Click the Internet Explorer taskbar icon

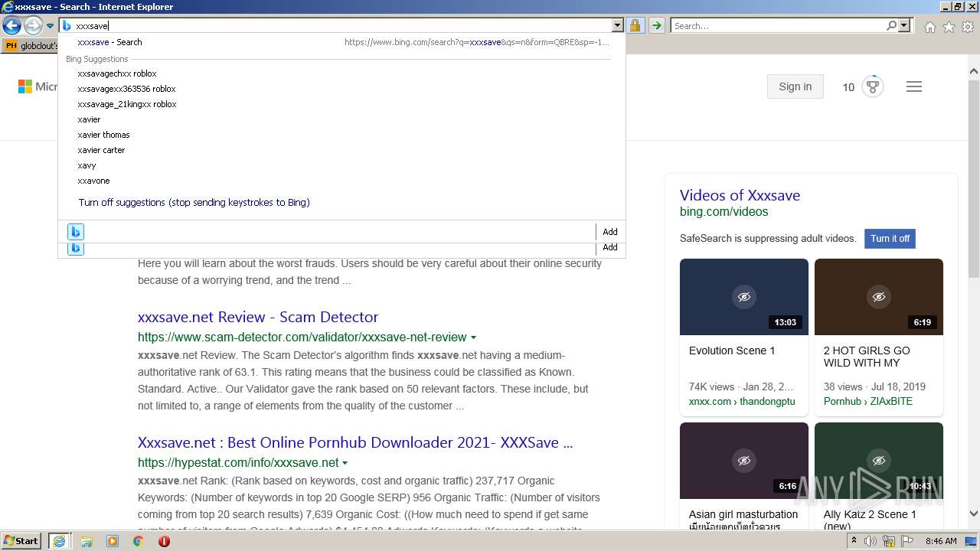tap(59, 541)
